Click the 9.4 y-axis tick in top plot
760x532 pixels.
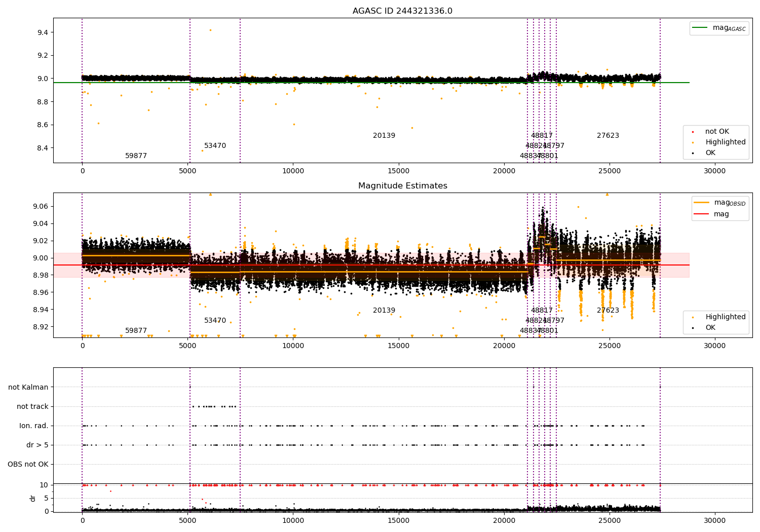[x=43, y=32]
